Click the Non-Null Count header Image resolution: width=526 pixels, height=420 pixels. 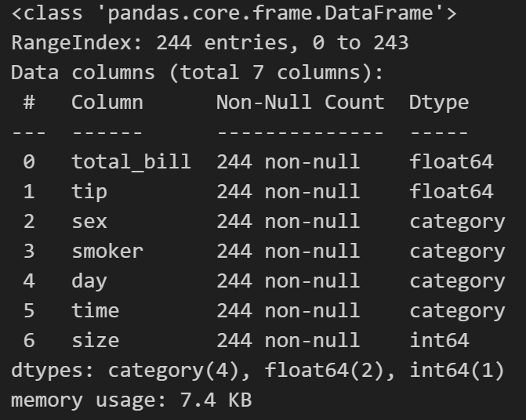click(x=300, y=102)
